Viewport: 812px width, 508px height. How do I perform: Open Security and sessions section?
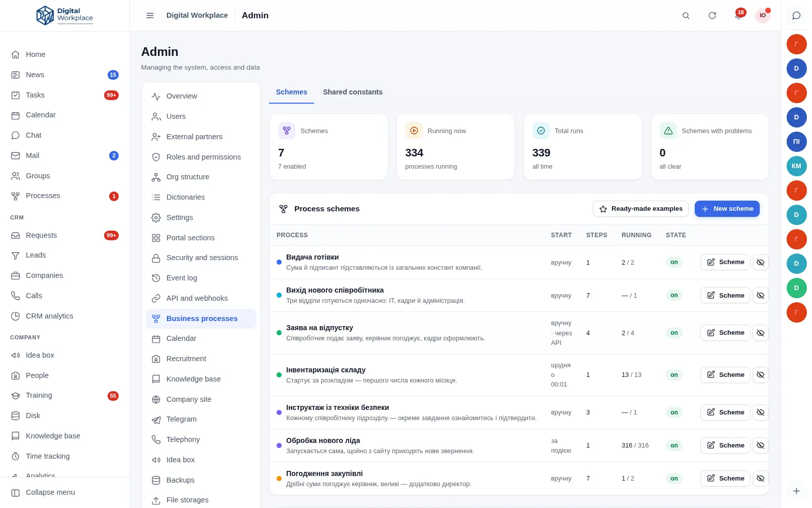coord(201,258)
